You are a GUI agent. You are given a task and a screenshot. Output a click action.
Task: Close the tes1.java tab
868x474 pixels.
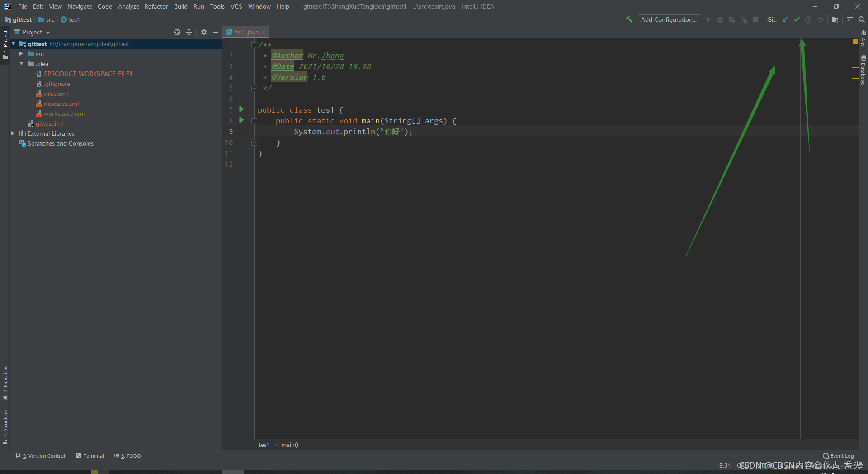pyautogui.click(x=264, y=32)
